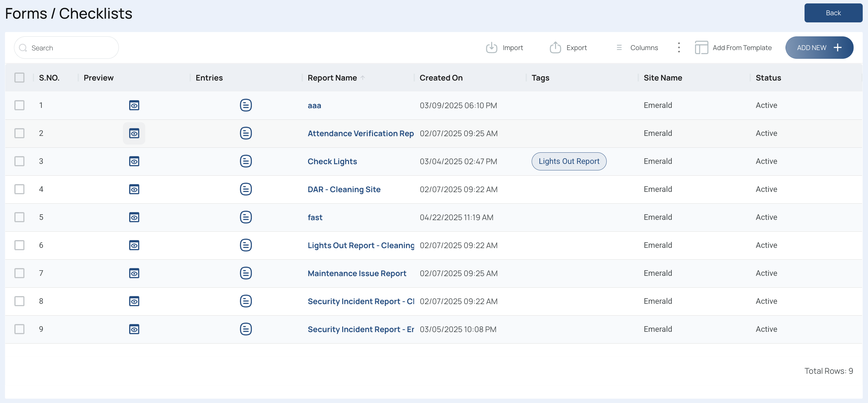This screenshot has width=868, height=403.
Task: Toggle the select-all checkbox in header
Action: click(20, 78)
